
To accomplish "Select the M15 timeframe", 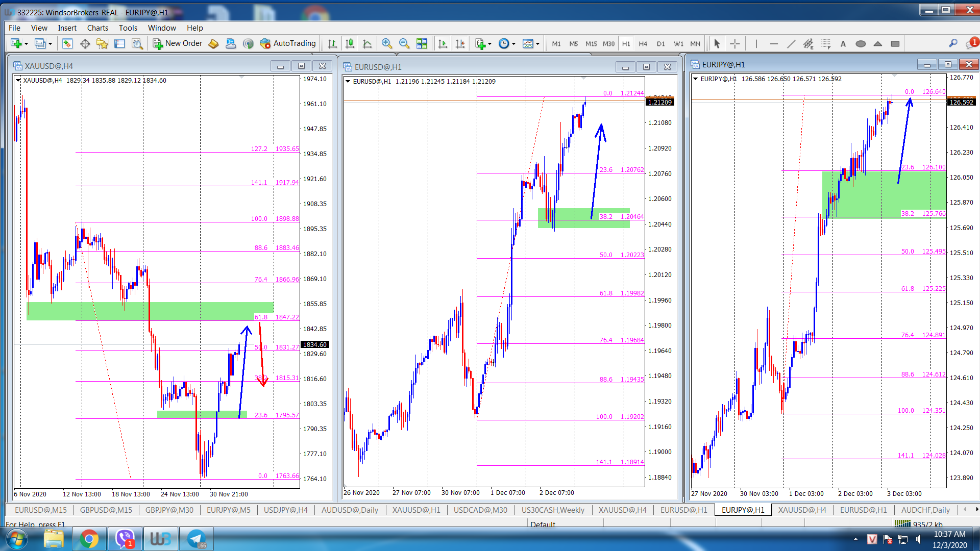I will click(591, 44).
